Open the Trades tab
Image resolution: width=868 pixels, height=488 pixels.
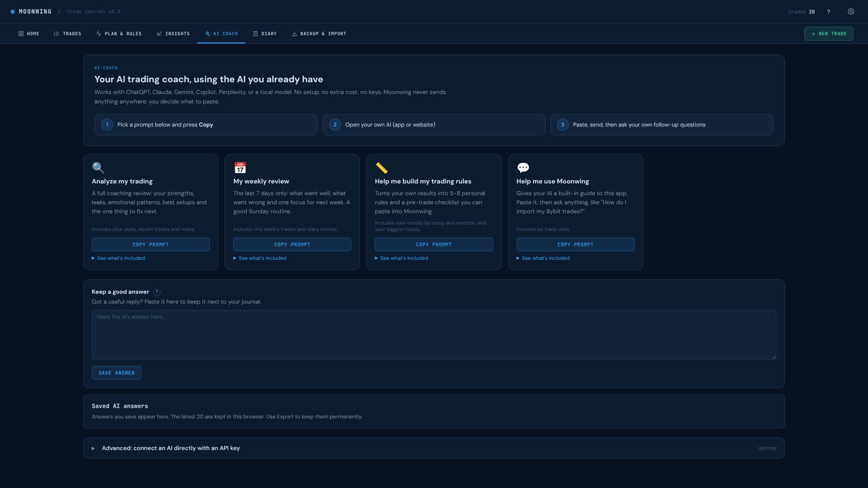click(x=67, y=34)
